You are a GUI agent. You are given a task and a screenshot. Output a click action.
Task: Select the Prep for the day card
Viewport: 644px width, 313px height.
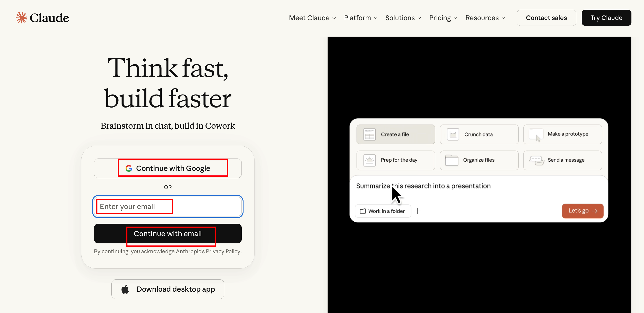click(x=396, y=160)
